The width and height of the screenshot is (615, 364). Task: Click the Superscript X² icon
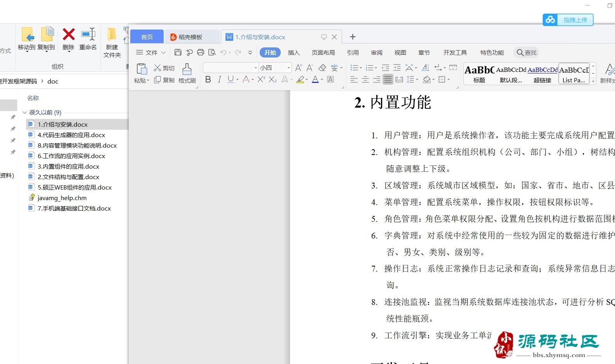261,79
